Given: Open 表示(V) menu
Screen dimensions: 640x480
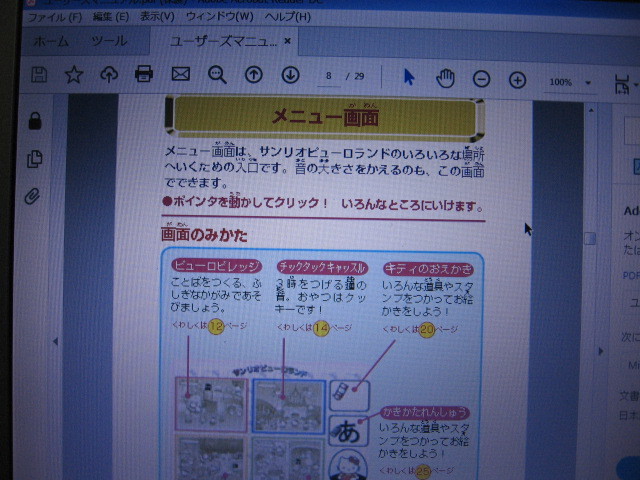Looking at the screenshot, I should [157, 16].
